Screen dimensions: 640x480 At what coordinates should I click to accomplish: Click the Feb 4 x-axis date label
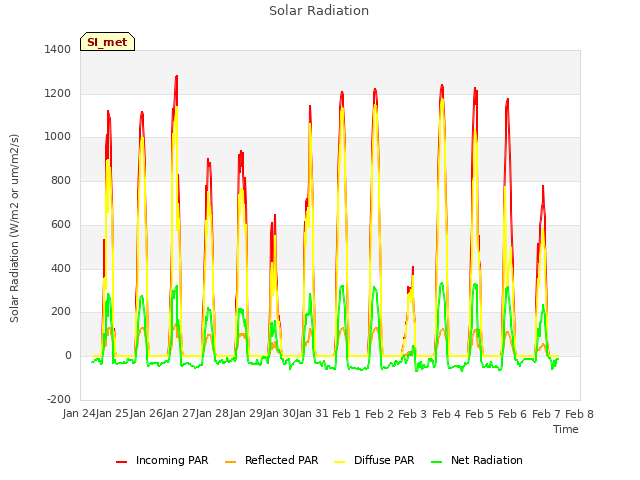click(446, 414)
